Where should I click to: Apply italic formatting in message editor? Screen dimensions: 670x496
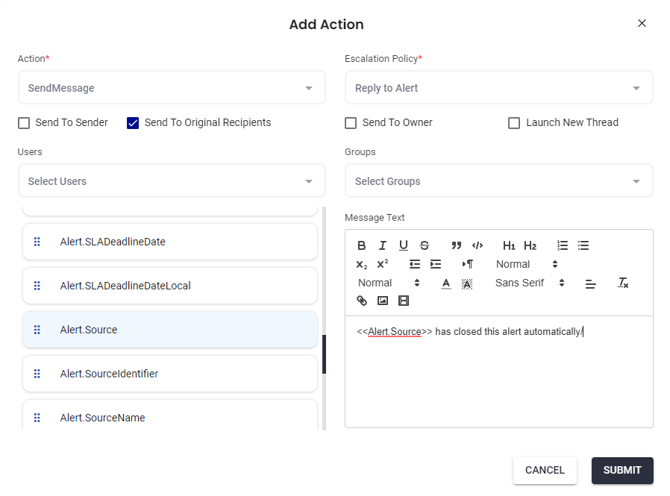click(383, 246)
